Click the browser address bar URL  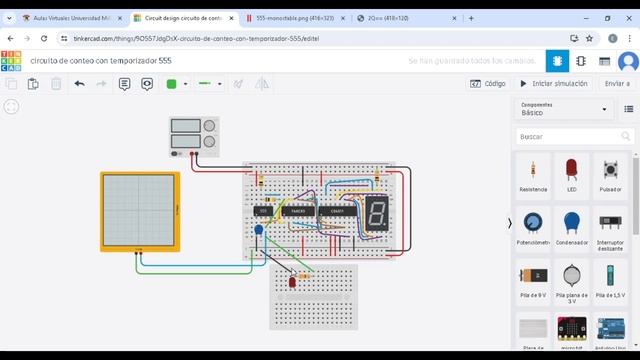tap(196, 39)
